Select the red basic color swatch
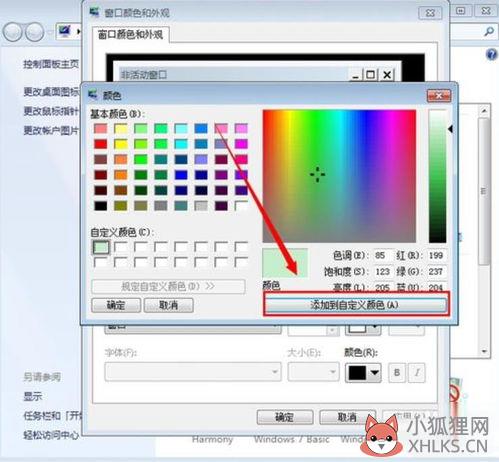Viewport: 499px width, 462px height. pos(101,144)
